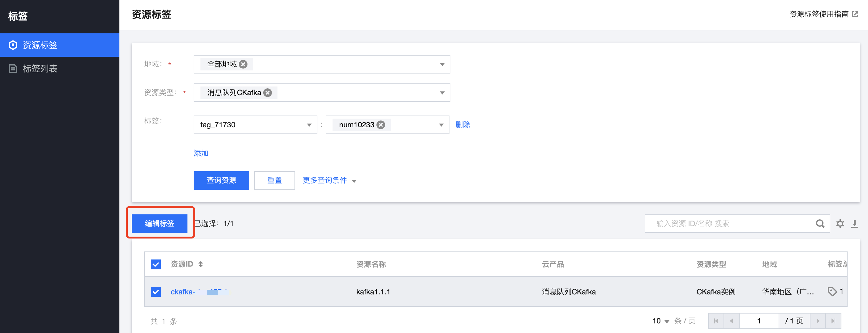Screen dimensions: 868x333
Task: Click the 云产品 column header
Action: (x=552, y=264)
